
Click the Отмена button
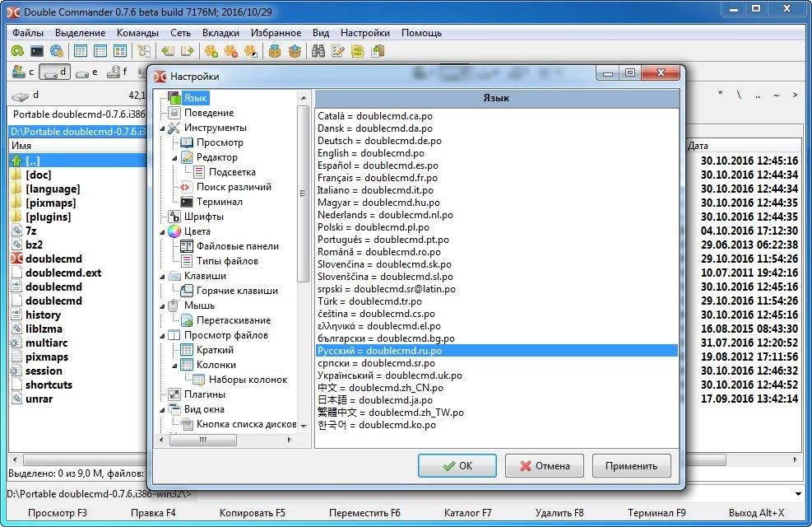545,466
